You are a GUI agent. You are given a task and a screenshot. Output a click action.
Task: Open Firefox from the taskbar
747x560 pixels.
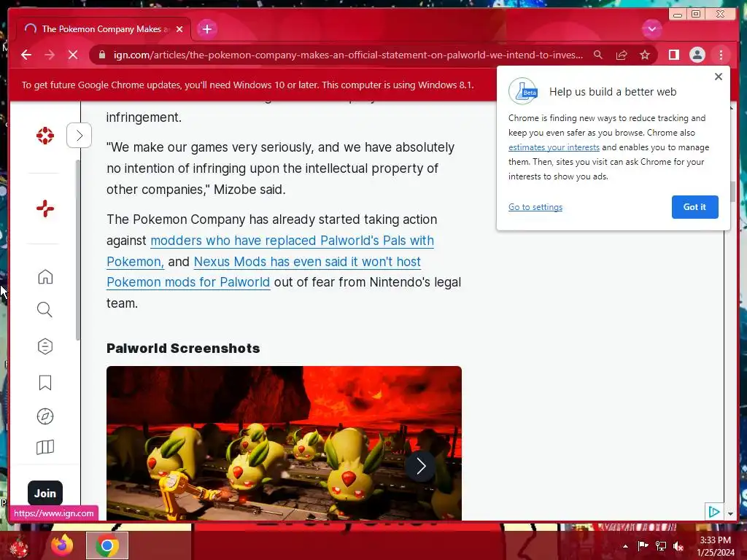pos(63,545)
